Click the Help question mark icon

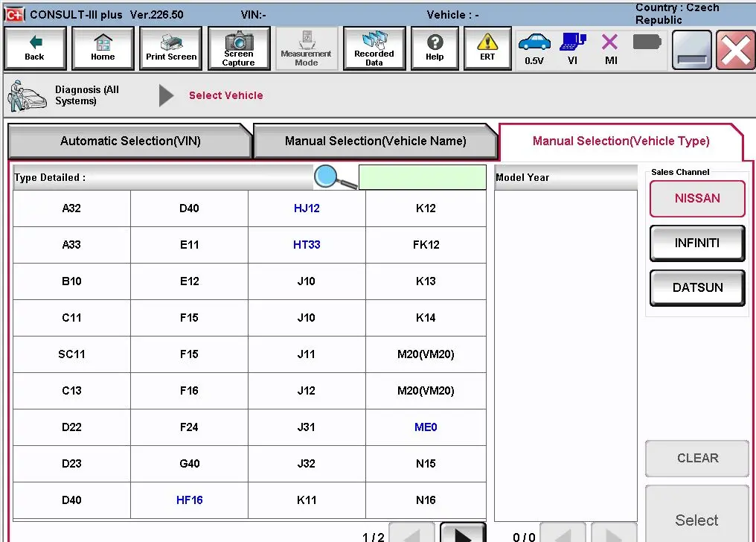coord(435,48)
